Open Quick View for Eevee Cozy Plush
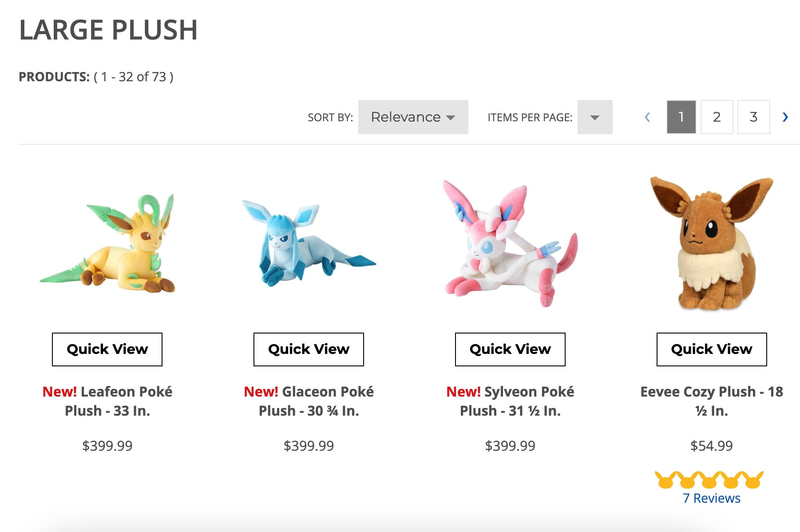Screen dimensions: 800x532 (711, 349)
